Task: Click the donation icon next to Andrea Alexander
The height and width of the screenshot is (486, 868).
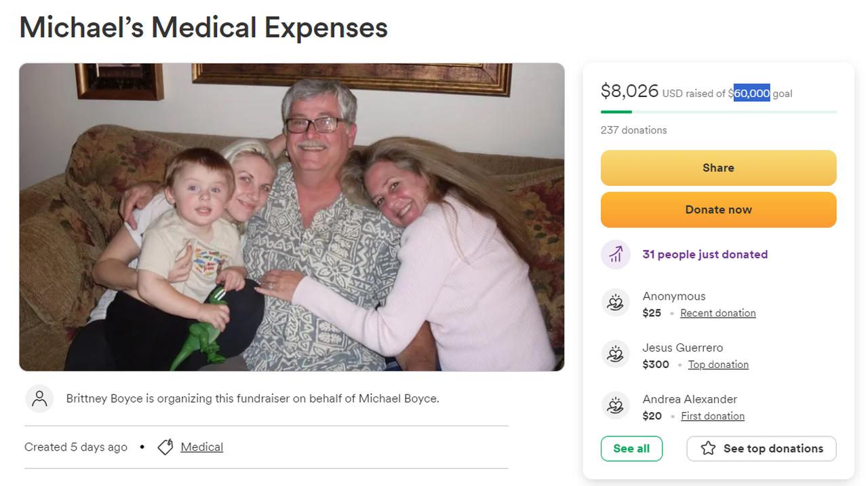Action: click(x=616, y=405)
